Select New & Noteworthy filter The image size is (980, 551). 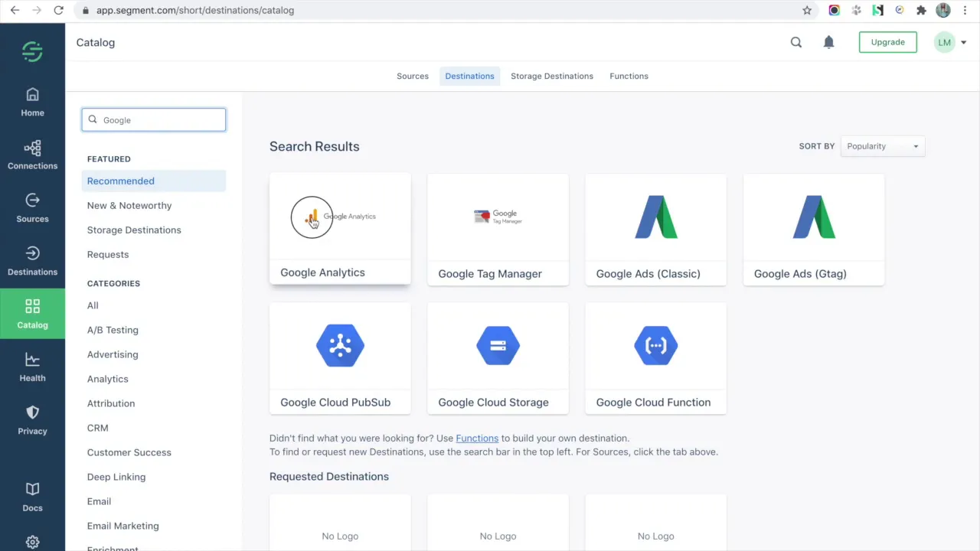129,205
